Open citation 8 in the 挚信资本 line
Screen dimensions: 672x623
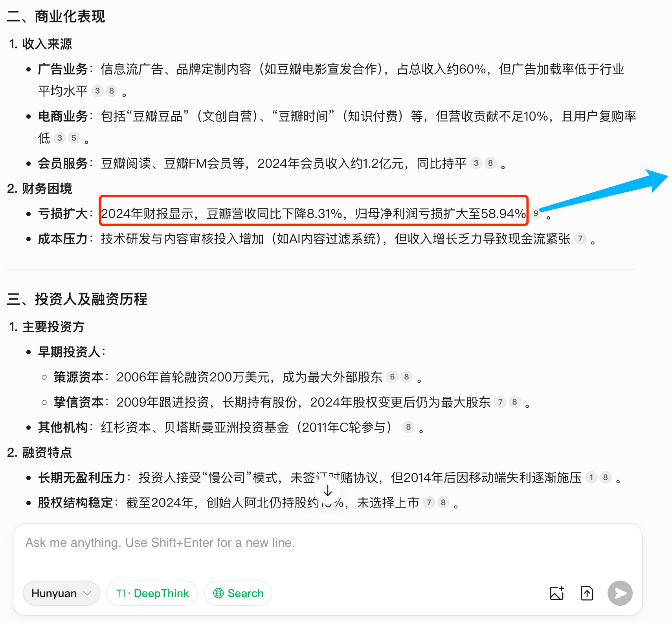coord(514,402)
